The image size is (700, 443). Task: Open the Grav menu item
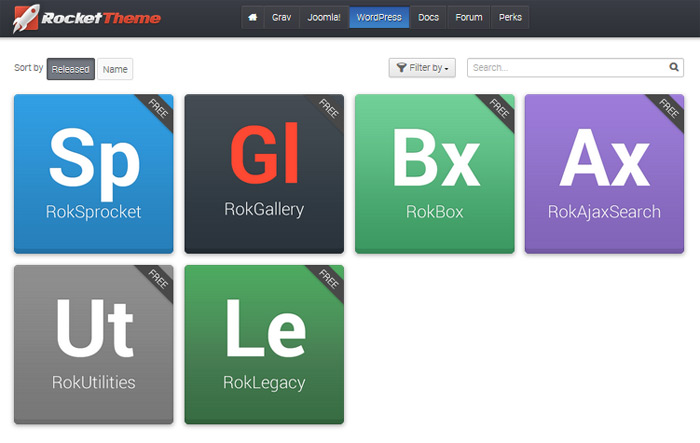click(281, 17)
